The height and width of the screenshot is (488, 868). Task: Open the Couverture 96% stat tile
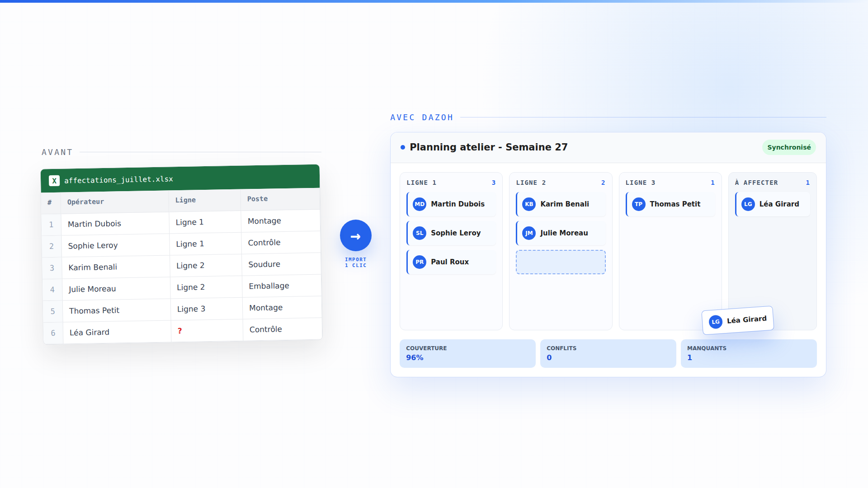click(467, 353)
